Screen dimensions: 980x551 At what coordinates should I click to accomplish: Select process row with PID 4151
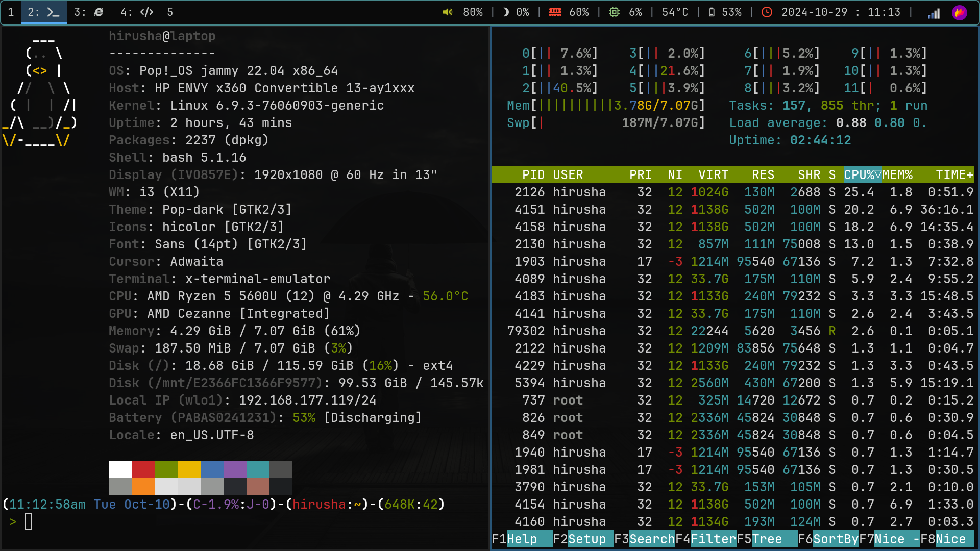[x=733, y=210]
